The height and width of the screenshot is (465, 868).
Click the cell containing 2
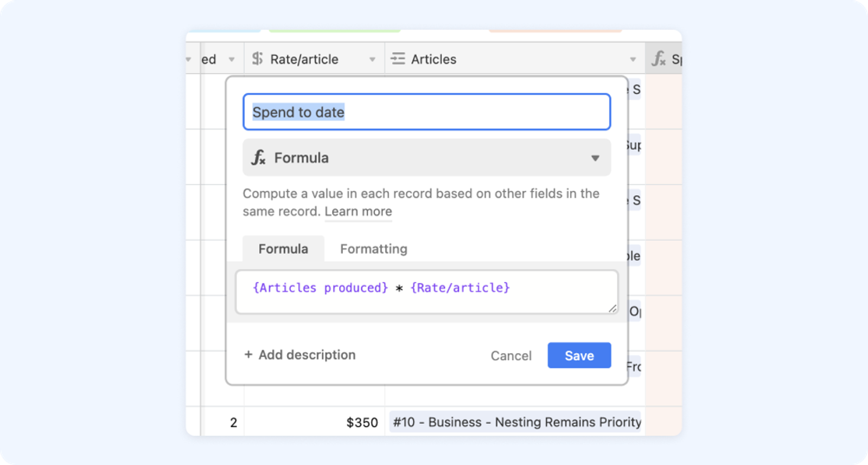pos(222,422)
